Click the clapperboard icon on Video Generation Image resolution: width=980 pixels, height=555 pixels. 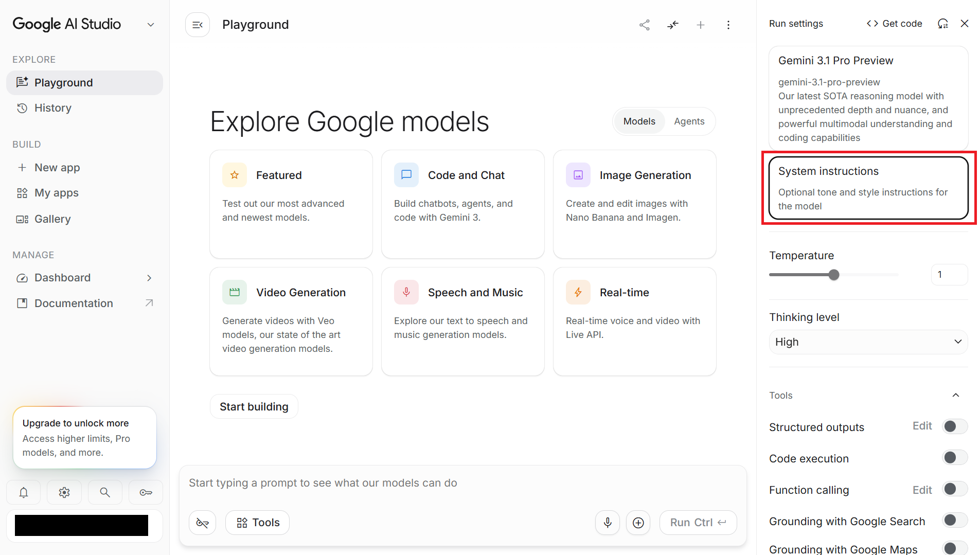(x=235, y=292)
